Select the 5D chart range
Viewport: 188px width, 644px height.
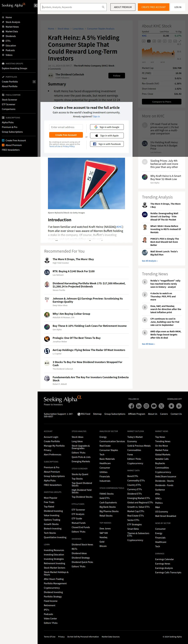tap(149, 41)
